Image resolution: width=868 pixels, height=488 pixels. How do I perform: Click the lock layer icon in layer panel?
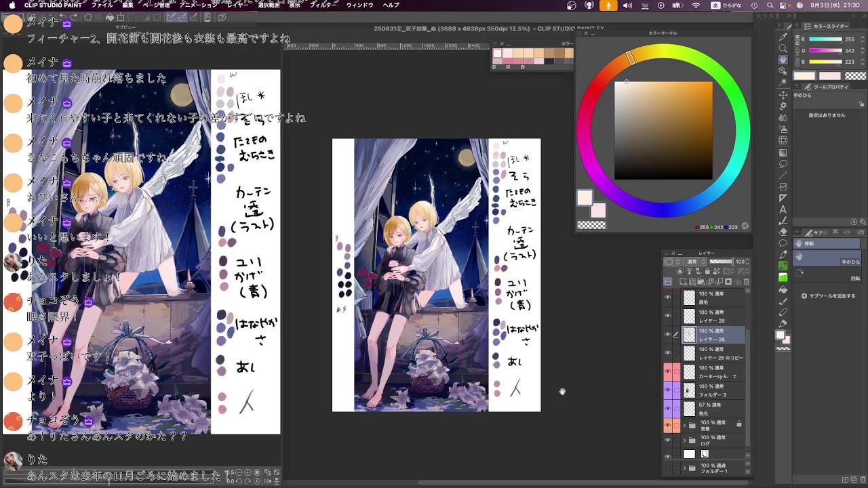point(707,270)
